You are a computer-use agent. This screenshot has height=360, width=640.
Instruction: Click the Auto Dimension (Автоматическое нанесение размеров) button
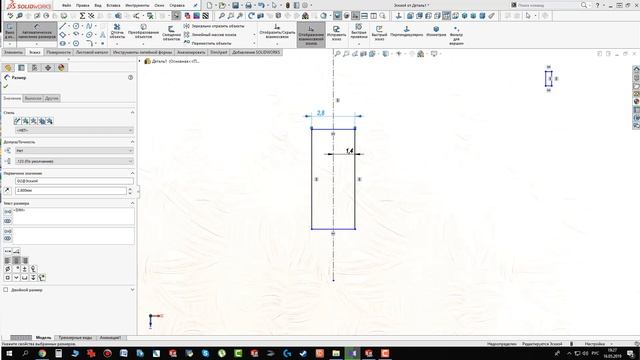36,31
